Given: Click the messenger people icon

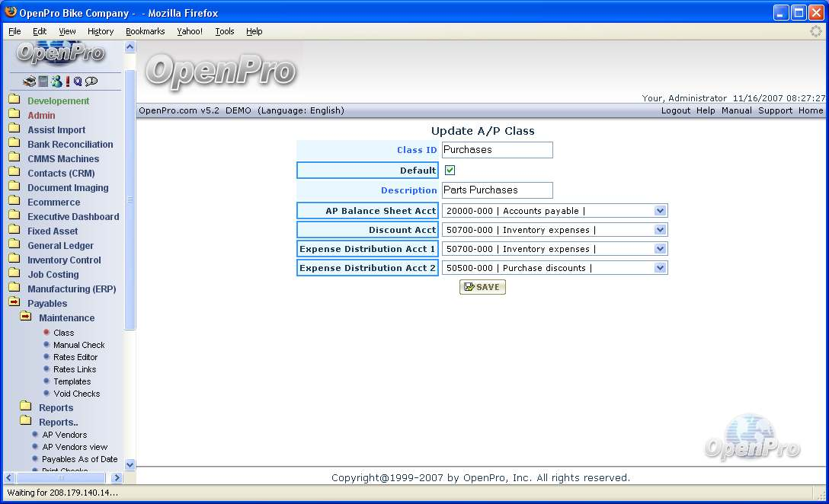Looking at the screenshot, I should [56, 81].
